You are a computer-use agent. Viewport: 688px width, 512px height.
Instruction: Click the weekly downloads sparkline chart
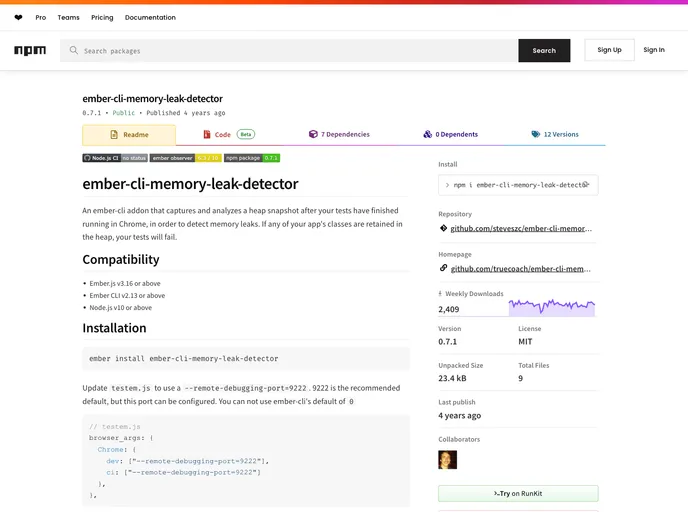pyautogui.click(x=552, y=307)
